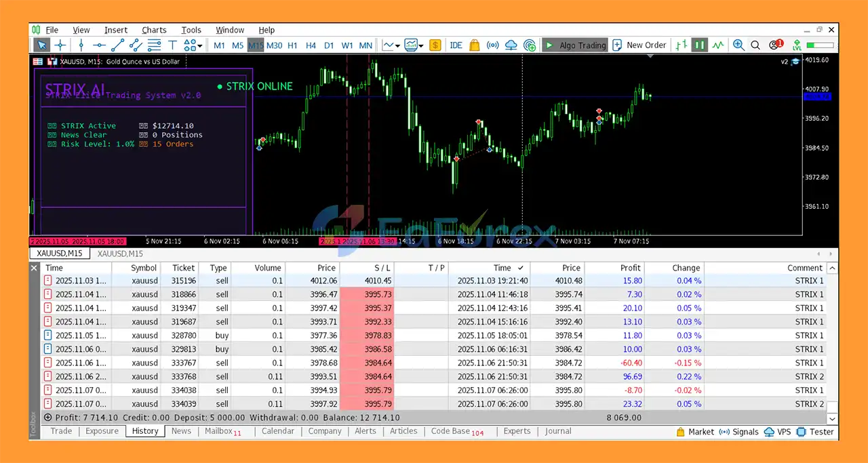
Task: Switch timeframe to H1
Action: tap(292, 45)
